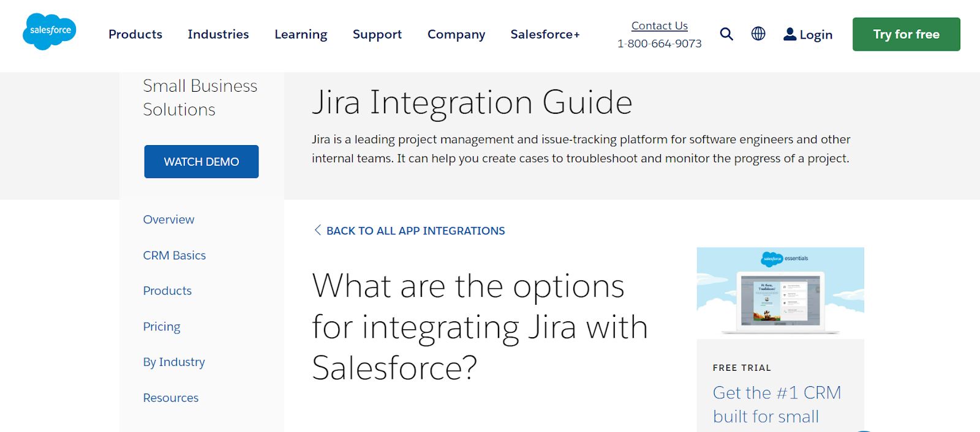Go to Overview in the sidebar

(x=168, y=220)
